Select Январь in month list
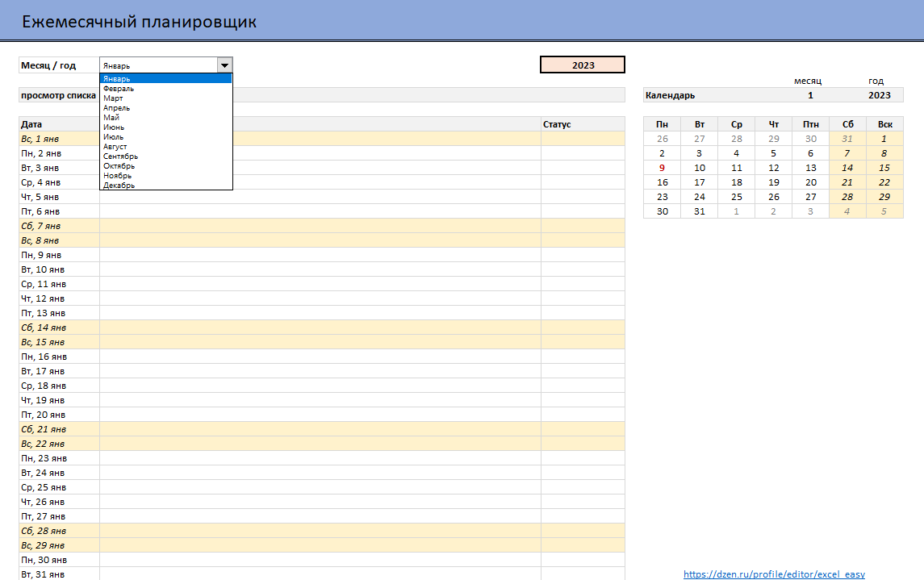 [165, 78]
